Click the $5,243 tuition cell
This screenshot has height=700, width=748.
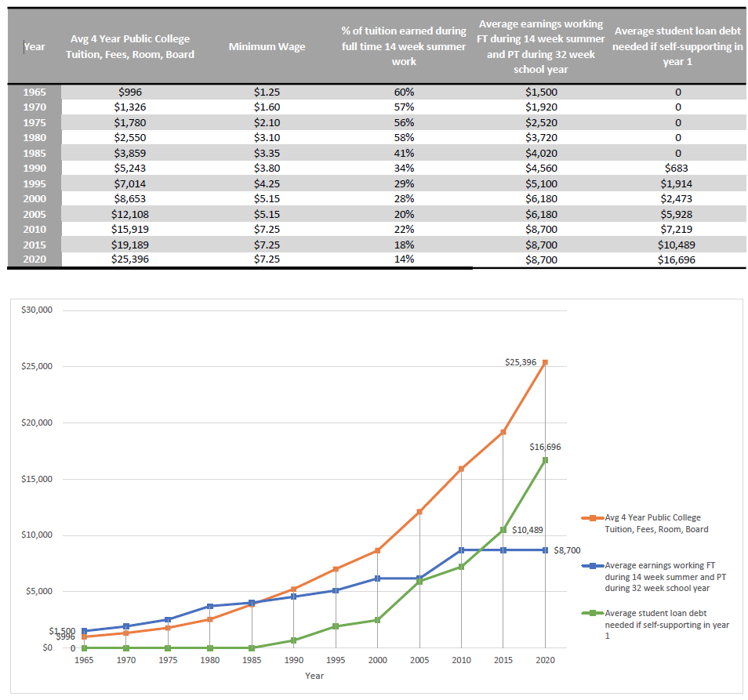coord(130,169)
